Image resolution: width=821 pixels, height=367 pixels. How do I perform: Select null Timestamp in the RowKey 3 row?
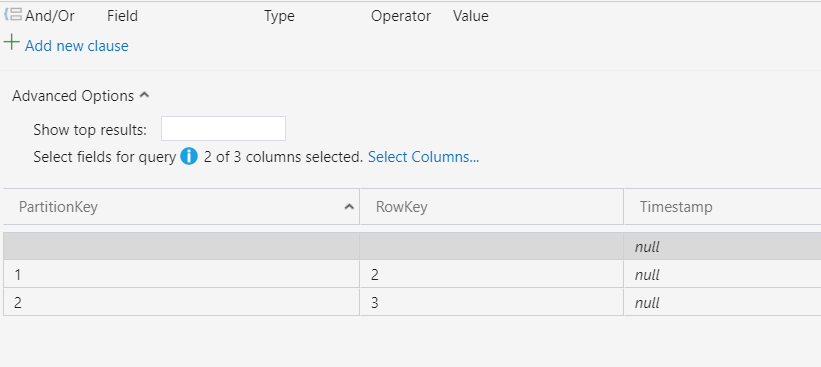point(723,302)
